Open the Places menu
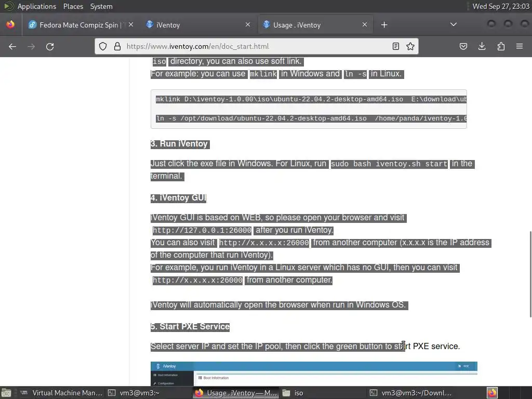 73,6
